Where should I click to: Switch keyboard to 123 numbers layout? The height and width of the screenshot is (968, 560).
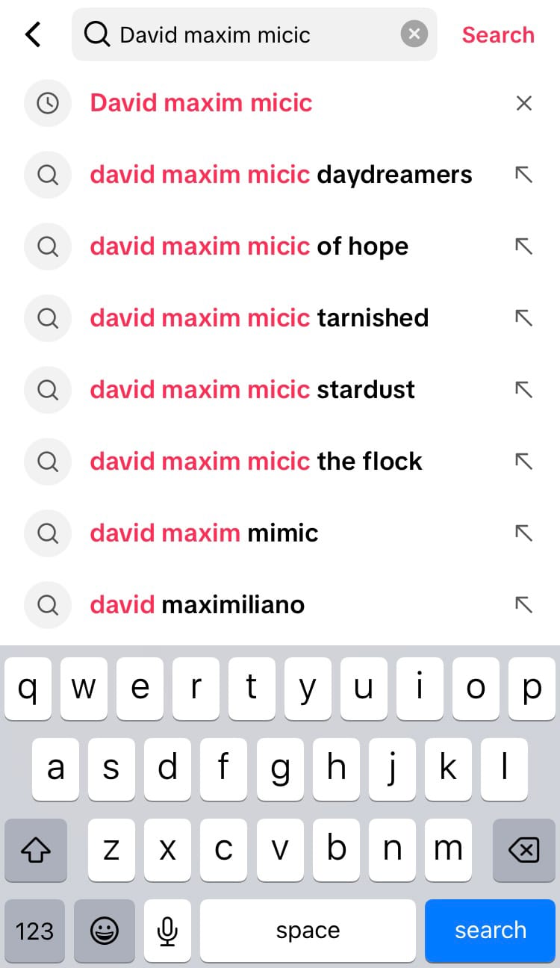(34, 931)
